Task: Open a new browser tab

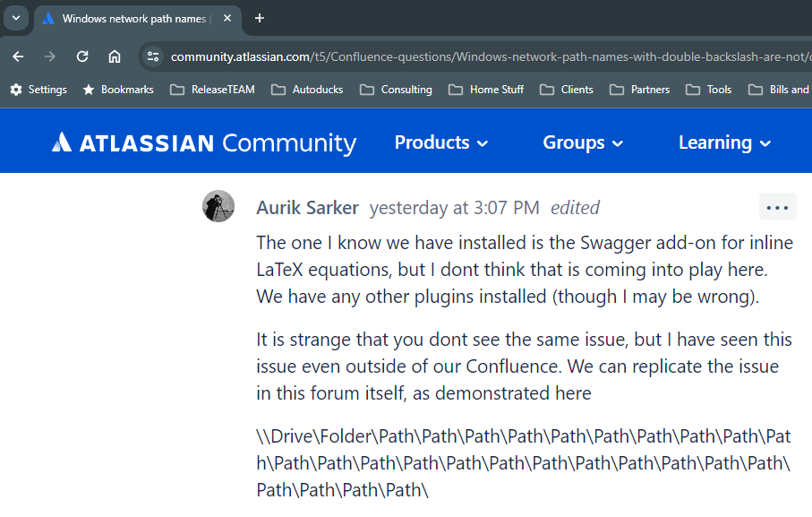Action: [x=259, y=19]
